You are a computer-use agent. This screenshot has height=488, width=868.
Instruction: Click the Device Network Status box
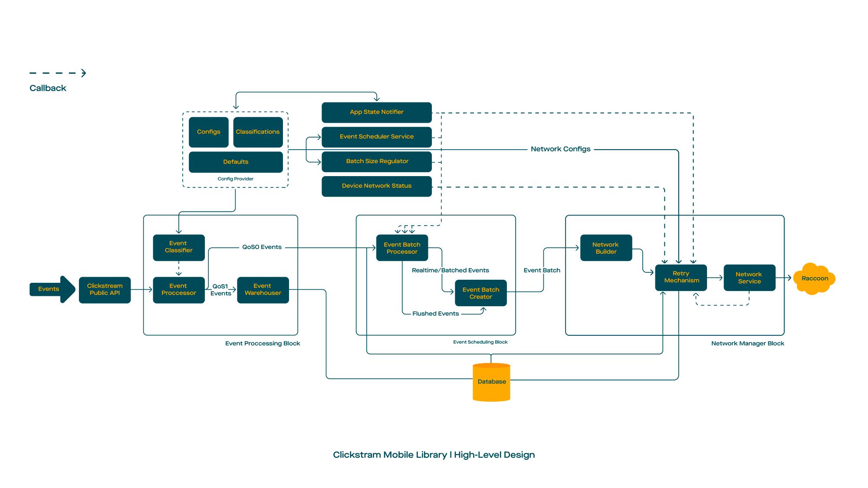click(x=376, y=186)
